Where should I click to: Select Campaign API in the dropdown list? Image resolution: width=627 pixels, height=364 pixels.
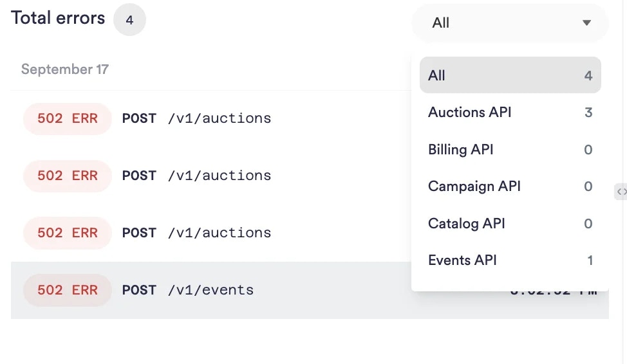click(510, 187)
